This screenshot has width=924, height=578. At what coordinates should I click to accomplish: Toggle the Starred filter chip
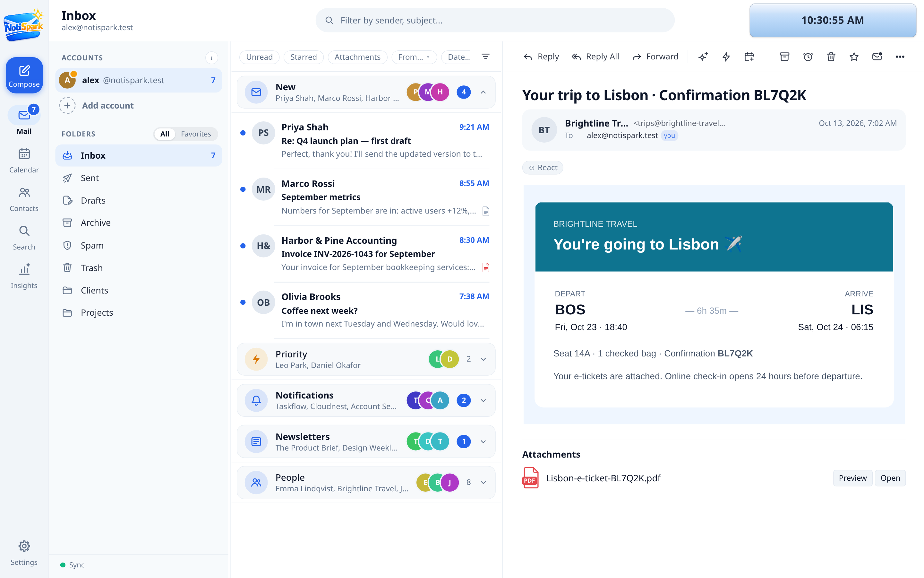tap(304, 57)
